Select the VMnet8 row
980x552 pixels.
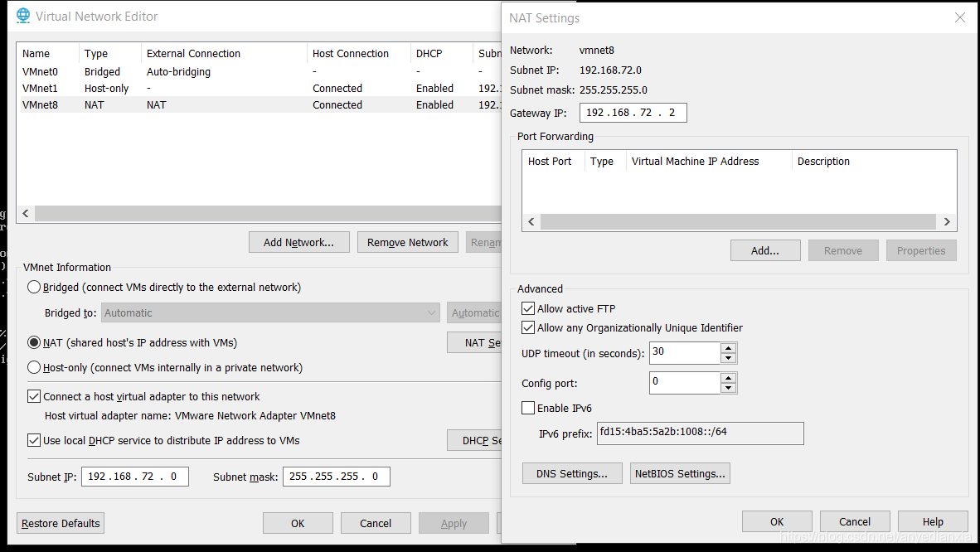pos(260,105)
